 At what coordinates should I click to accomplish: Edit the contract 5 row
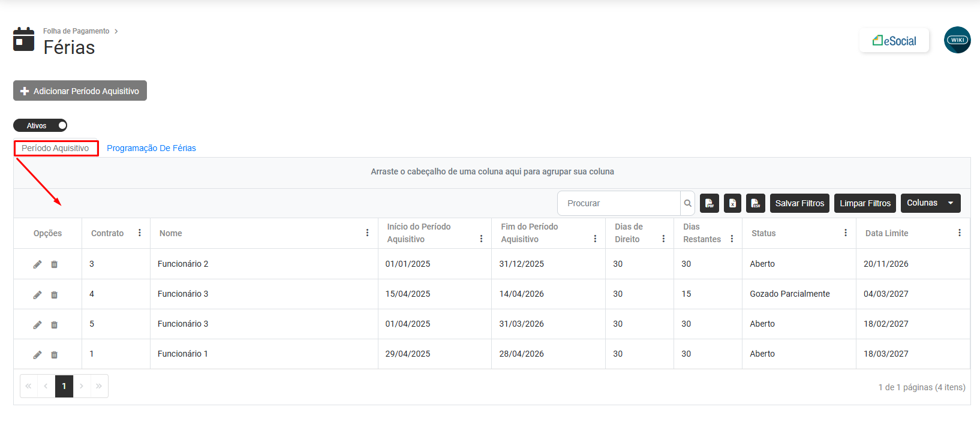[37, 324]
